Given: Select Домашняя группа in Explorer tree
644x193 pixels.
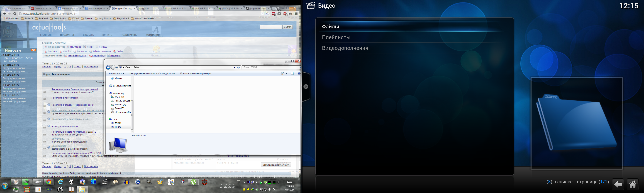Looking at the screenshot, I should pos(120,86).
